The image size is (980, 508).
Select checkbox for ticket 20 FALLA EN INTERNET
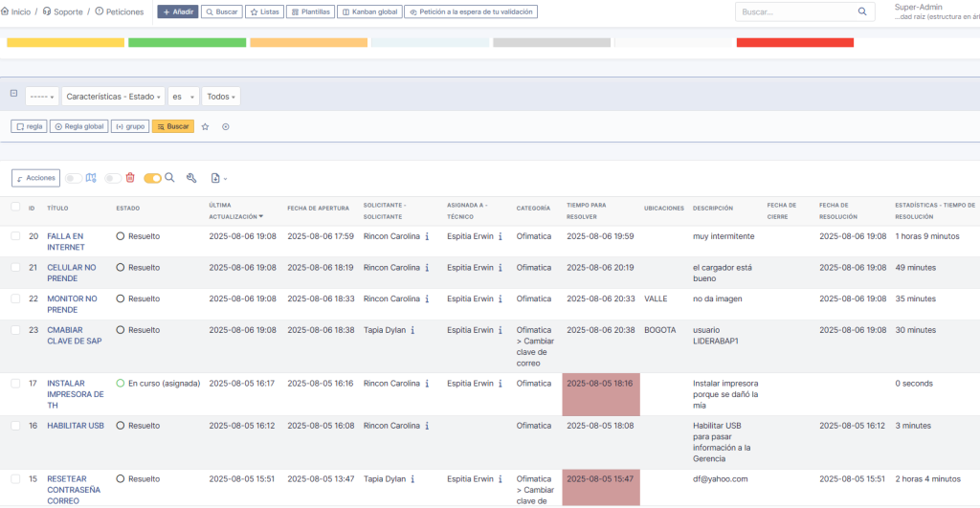[x=15, y=236]
